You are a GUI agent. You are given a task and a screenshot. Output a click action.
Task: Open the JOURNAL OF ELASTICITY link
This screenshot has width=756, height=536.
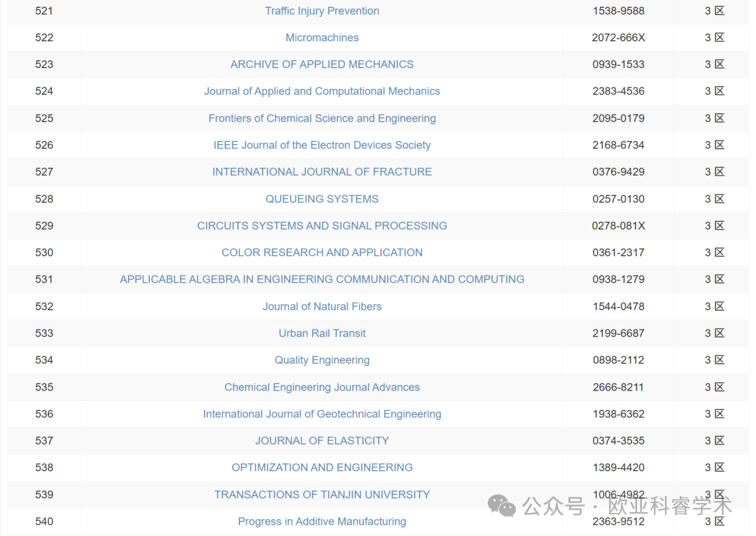coord(322,441)
